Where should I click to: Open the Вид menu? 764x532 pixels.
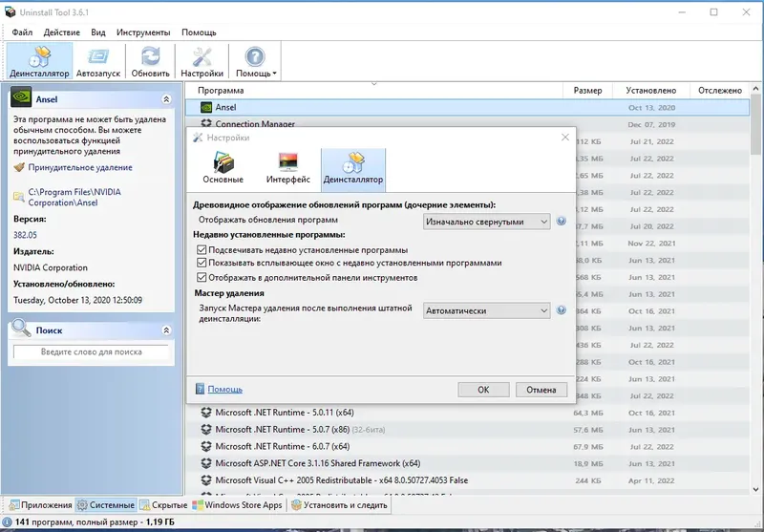pyautogui.click(x=98, y=32)
